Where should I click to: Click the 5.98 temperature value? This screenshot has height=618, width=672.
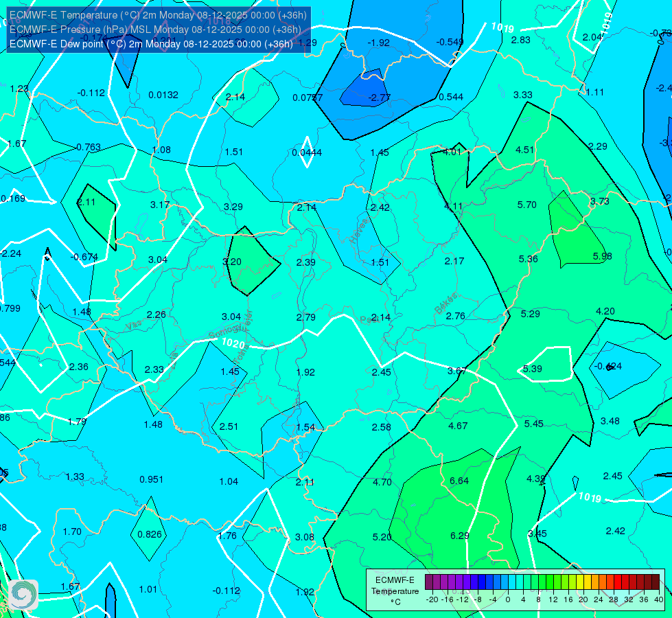tap(602, 256)
